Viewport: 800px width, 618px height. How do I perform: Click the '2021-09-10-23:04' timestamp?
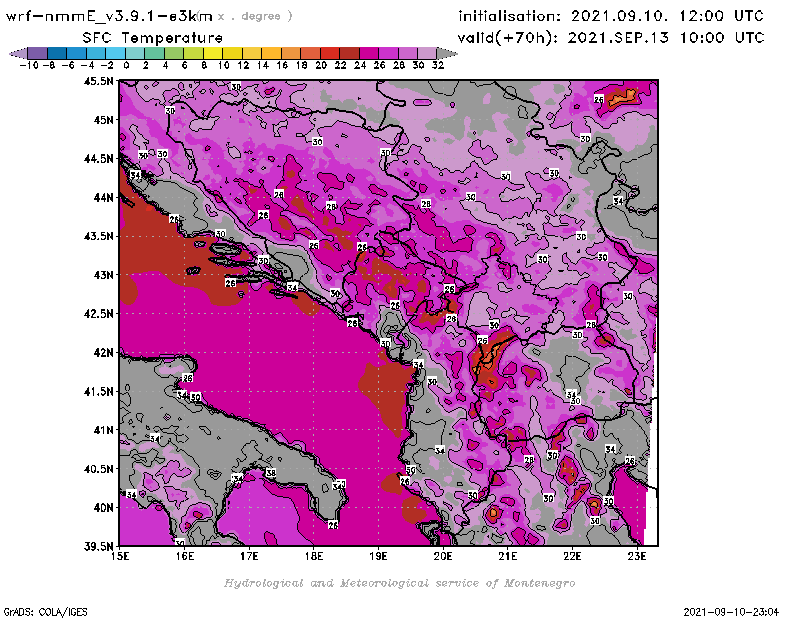point(731,612)
